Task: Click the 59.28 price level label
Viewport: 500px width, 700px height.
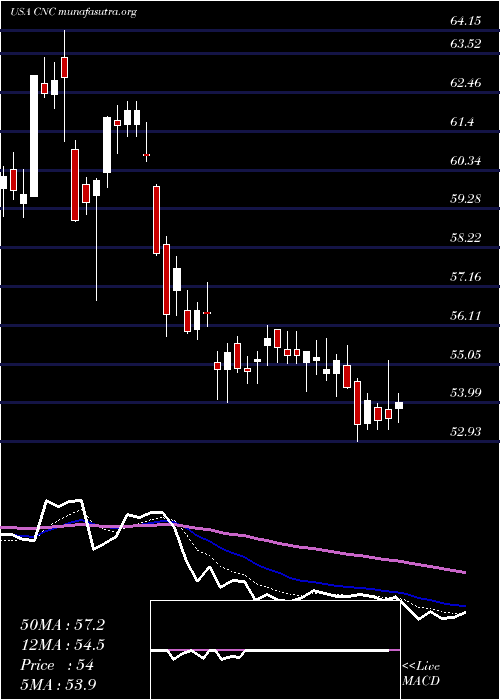Action: 466,199
